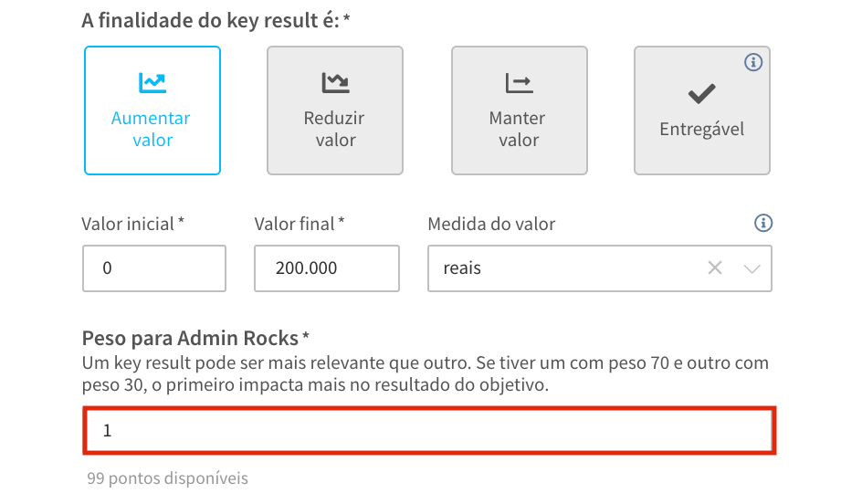Click the 99 pontos disponíveis hint text
The image size is (862, 504).
coord(168,478)
